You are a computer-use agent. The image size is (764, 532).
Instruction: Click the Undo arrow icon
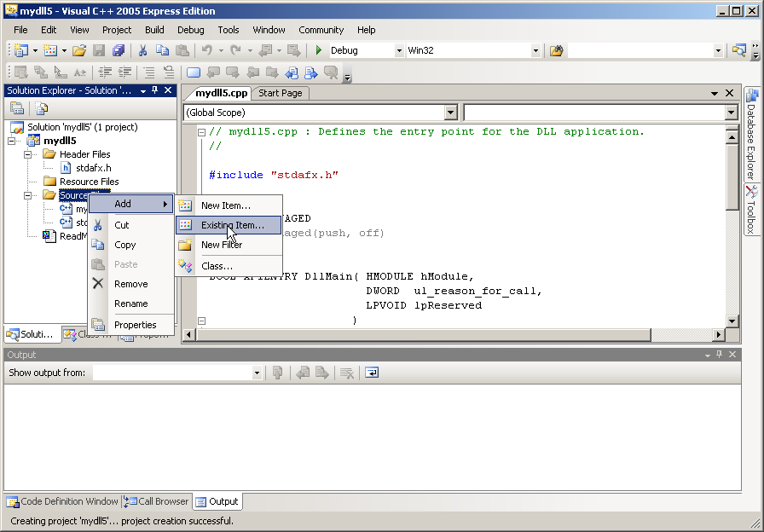coord(207,50)
